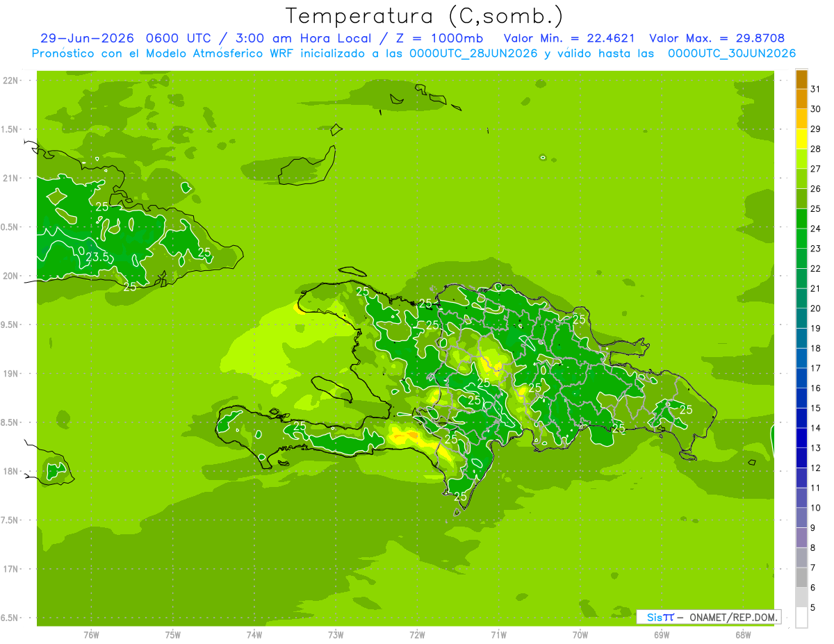The width and height of the screenshot is (834, 644).
Task: Click the teal 19 legend color band
Action: 801,319
